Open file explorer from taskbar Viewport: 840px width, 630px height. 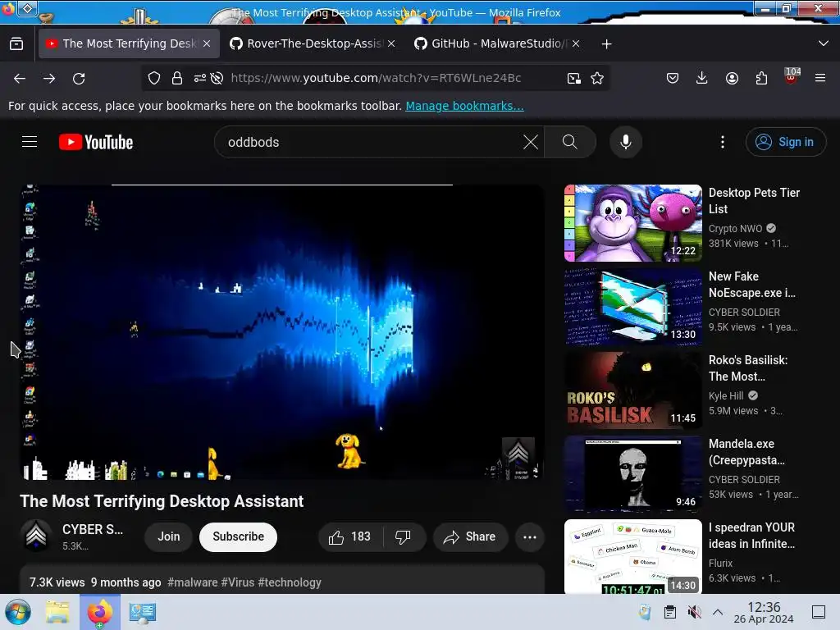[x=57, y=612]
